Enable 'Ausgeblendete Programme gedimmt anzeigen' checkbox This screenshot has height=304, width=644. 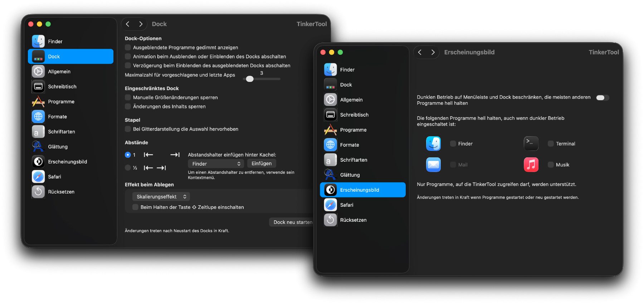[128, 48]
